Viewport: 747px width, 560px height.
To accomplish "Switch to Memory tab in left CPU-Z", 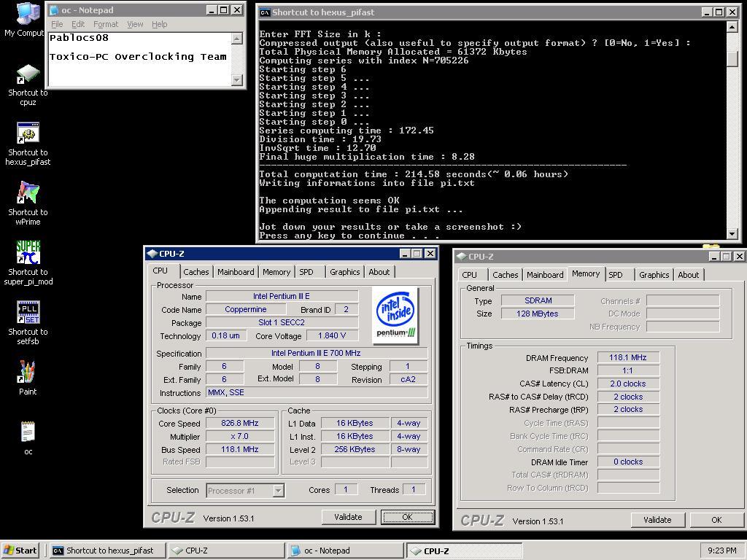I will coord(276,272).
